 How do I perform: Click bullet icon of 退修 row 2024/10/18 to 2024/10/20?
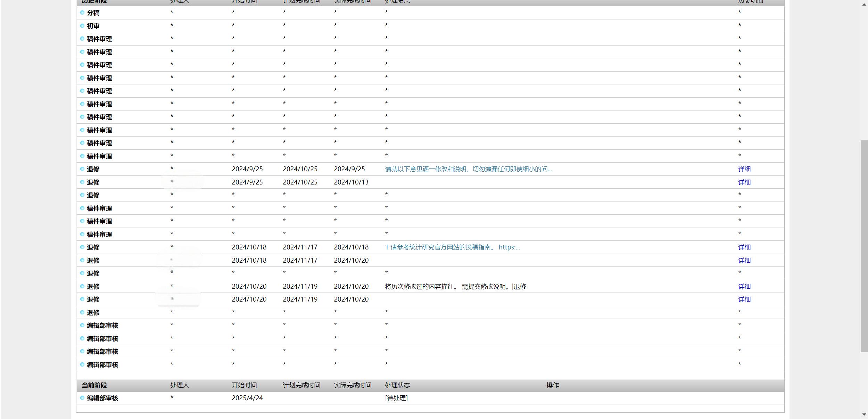(82, 260)
